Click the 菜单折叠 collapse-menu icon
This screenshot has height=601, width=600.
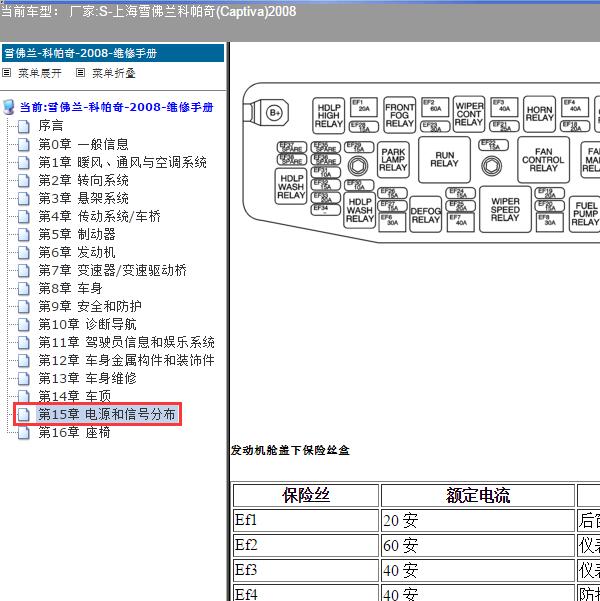tap(80, 72)
